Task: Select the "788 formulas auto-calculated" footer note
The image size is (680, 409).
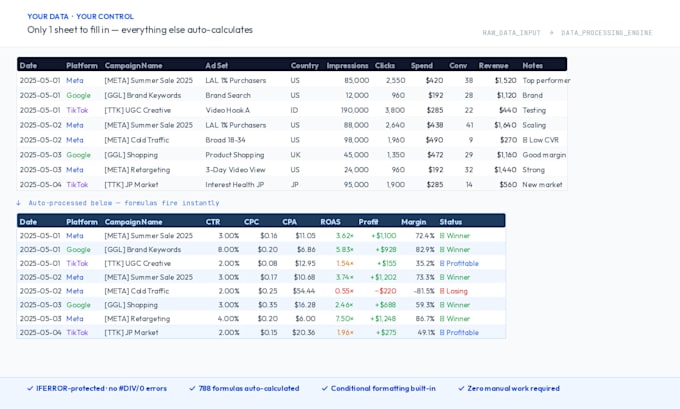Action: 244,389
